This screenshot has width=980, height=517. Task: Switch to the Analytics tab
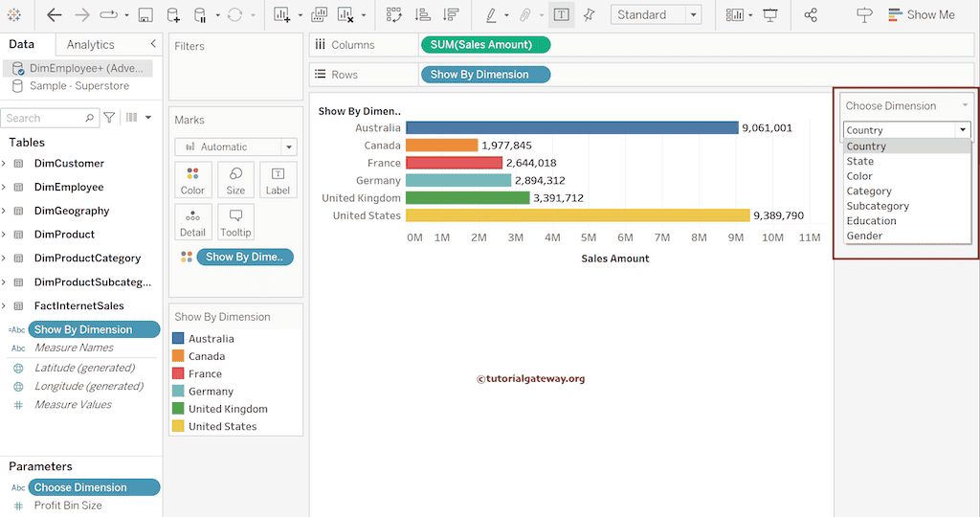(x=91, y=44)
